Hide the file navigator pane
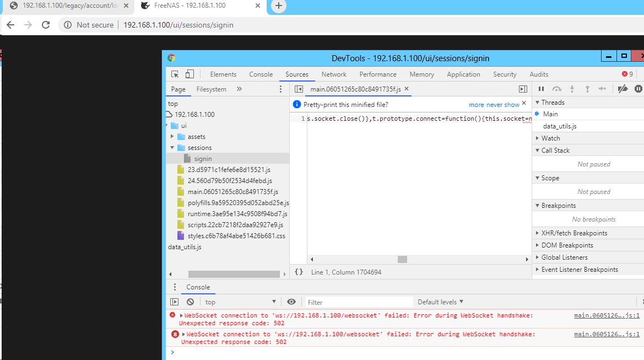The height and width of the screenshot is (360, 644). (x=299, y=89)
